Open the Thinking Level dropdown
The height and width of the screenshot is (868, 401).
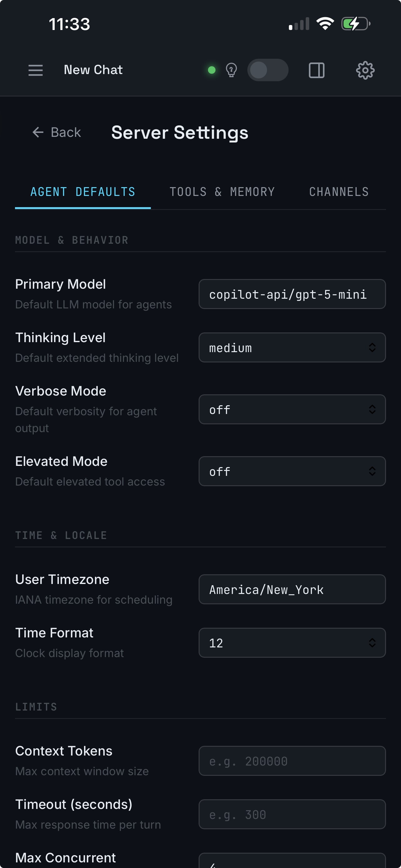(292, 347)
